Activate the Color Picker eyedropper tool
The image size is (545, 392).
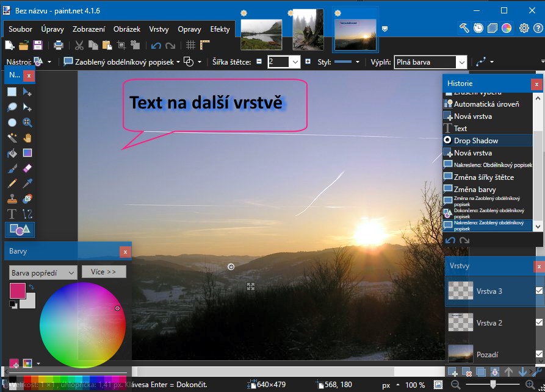pyautogui.click(x=27, y=184)
